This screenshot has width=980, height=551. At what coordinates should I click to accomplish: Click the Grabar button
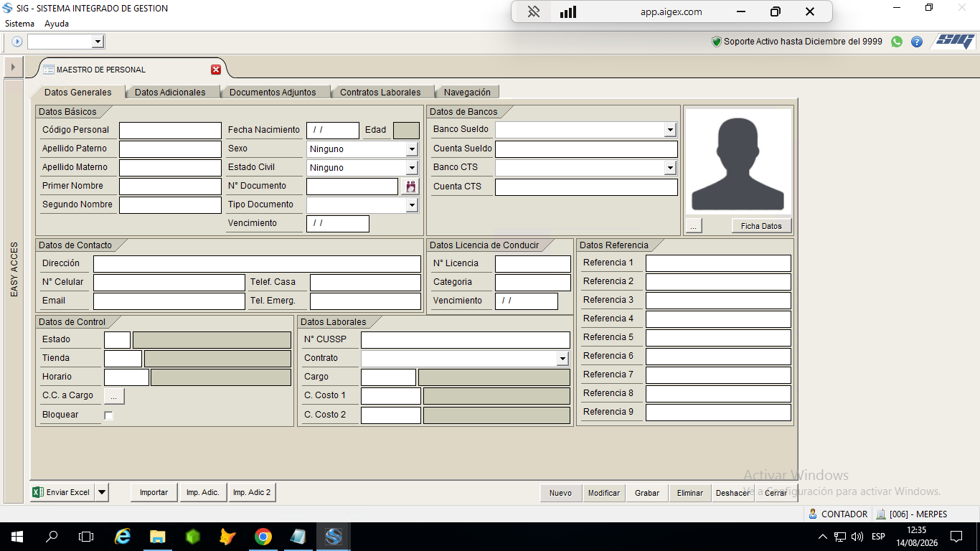click(x=647, y=493)
